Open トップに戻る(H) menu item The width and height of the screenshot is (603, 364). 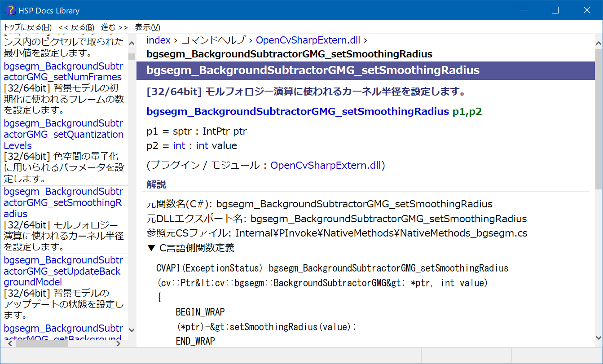point(27,27)
